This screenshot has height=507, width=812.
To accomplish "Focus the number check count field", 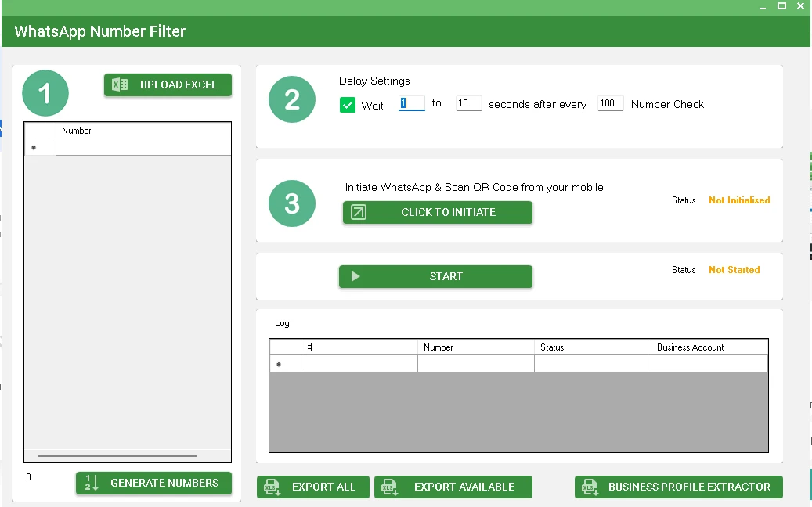I will [610, 103].
